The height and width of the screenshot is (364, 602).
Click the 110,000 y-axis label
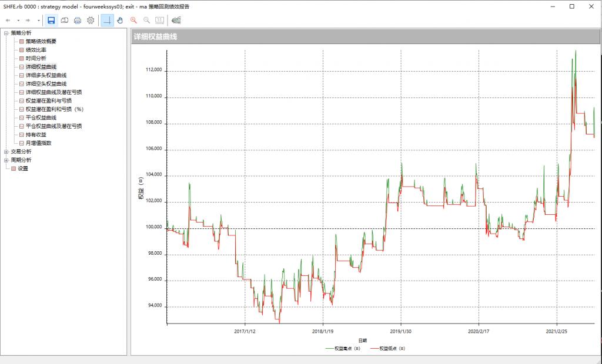(x=153, y=97)
